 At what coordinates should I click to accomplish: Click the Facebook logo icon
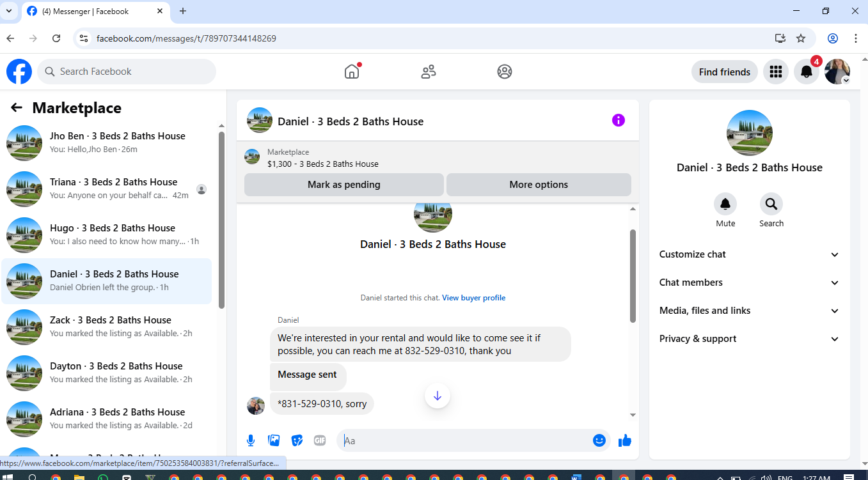[19, 72]
